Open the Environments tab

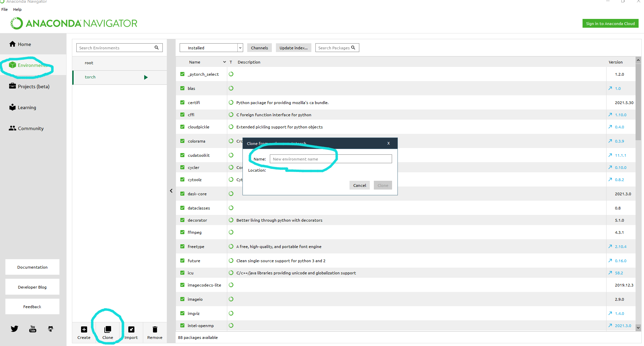33,65
